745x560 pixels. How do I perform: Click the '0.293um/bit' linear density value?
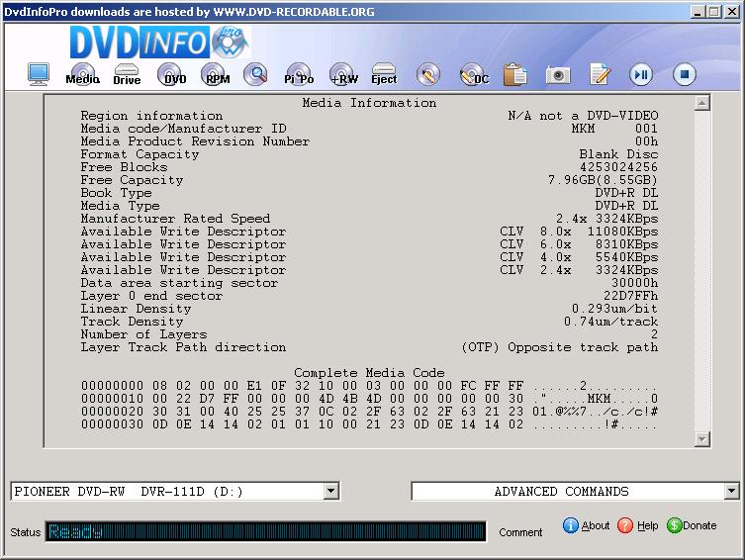(614, 309)
